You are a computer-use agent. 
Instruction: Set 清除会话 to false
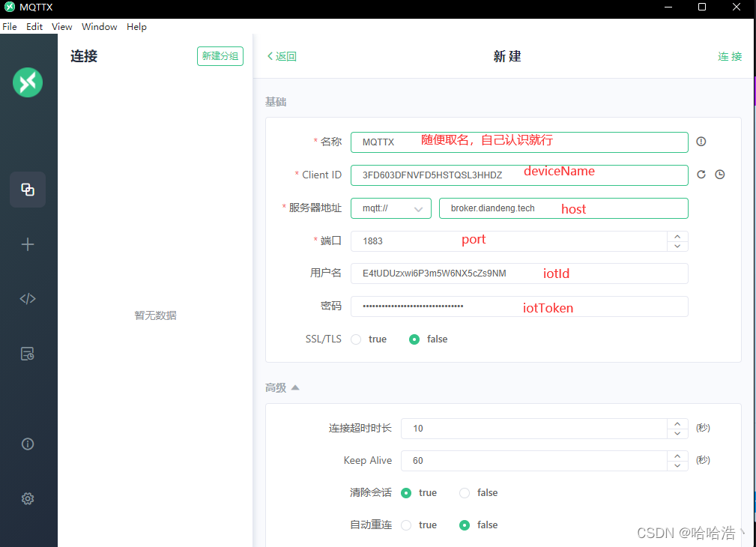465,492
